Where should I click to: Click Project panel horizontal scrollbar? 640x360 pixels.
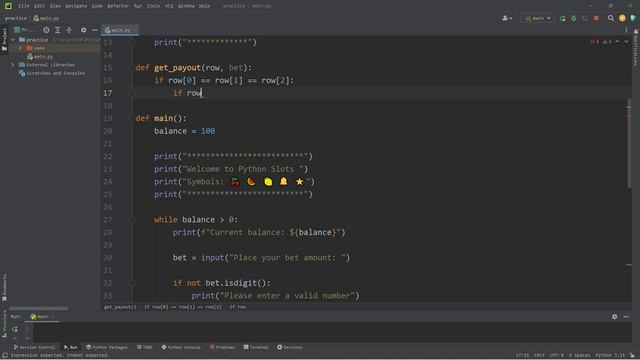[38, 309]
